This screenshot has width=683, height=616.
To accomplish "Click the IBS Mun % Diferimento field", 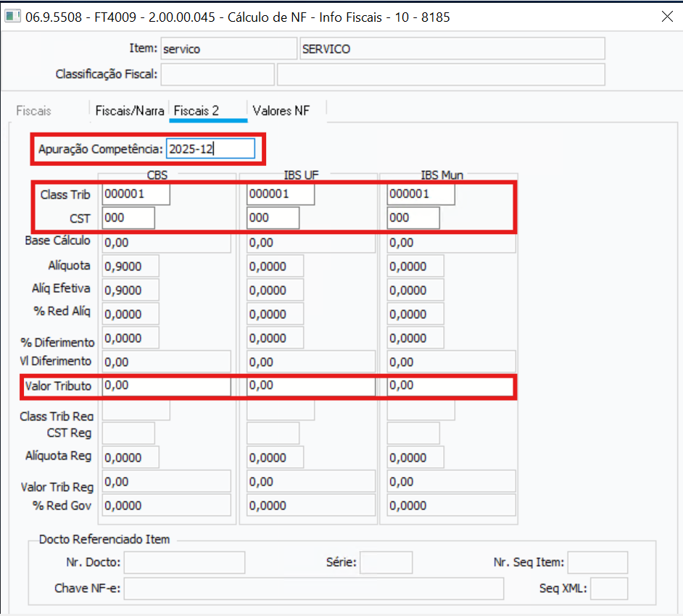I will (x=415, y=338).
